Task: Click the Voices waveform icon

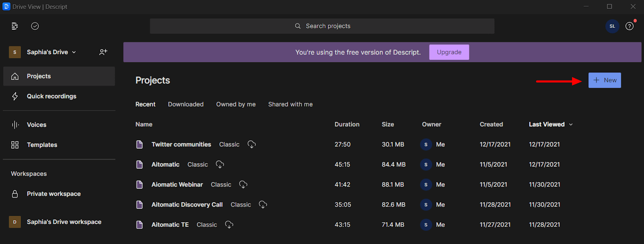Action: pos(15,125)
